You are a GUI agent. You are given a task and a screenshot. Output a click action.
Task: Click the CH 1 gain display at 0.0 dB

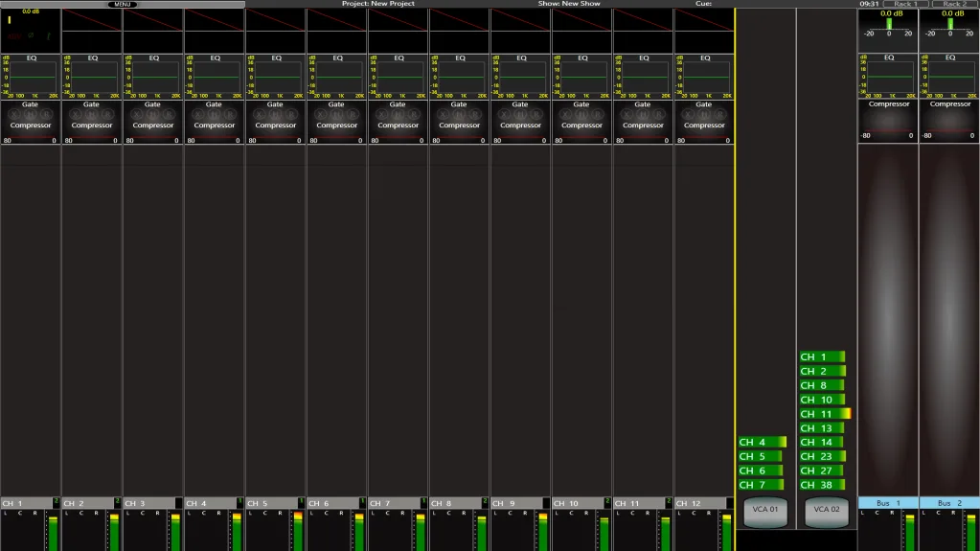[x=31, y=11]
